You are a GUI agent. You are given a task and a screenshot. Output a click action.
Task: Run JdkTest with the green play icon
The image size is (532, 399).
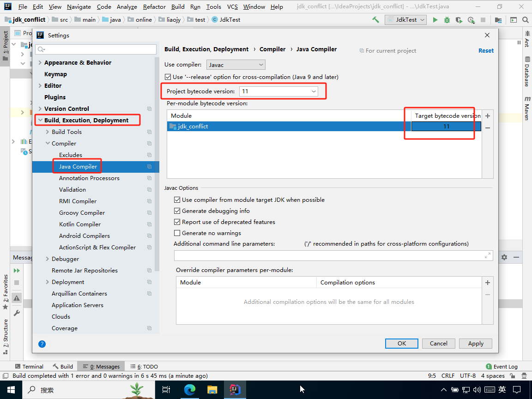tap(435, 20)
